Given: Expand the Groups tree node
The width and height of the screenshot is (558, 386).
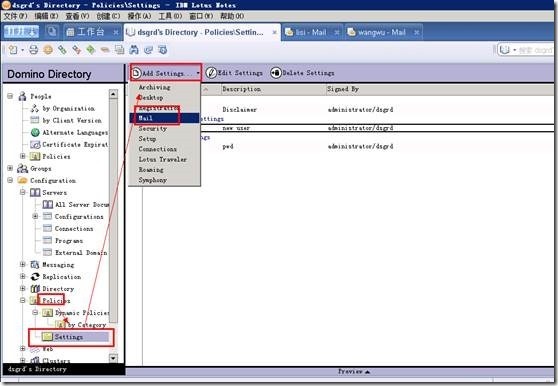Looking at the screenshot, I should click(x=10, y=168).
